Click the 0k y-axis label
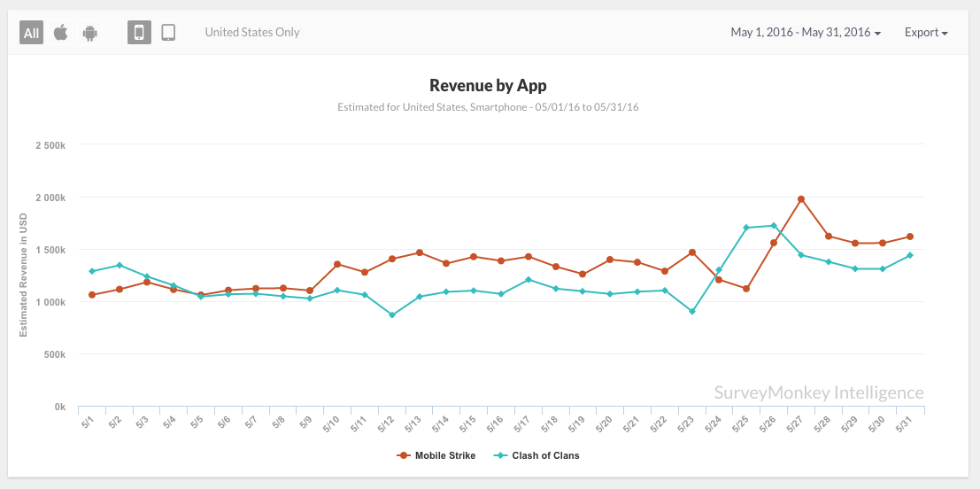This screenshot has height=489, width=980. click(x=59, y=407)
